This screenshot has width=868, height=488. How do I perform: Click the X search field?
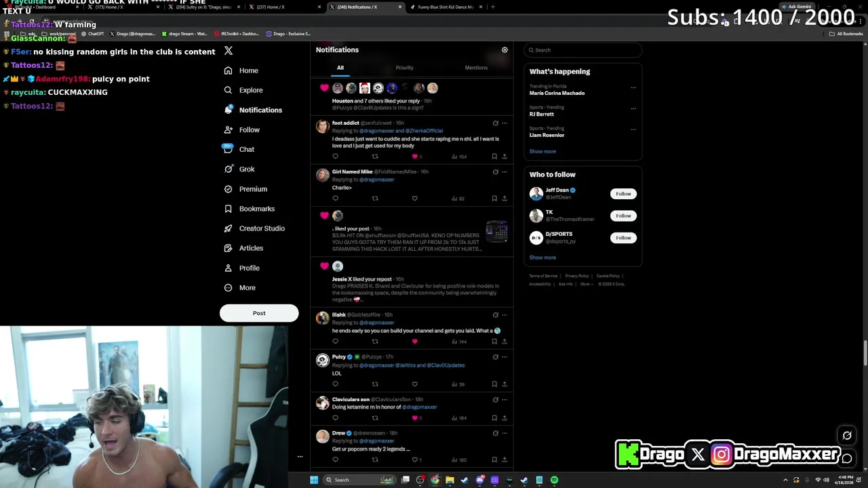coord(583,50)
